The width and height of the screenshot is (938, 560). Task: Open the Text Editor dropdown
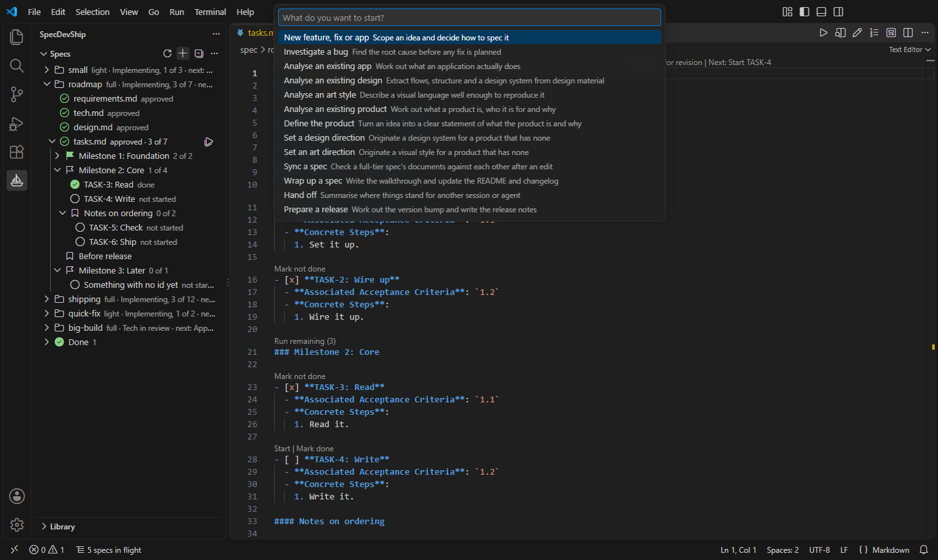pyautogui.click(x=910, y=49)
